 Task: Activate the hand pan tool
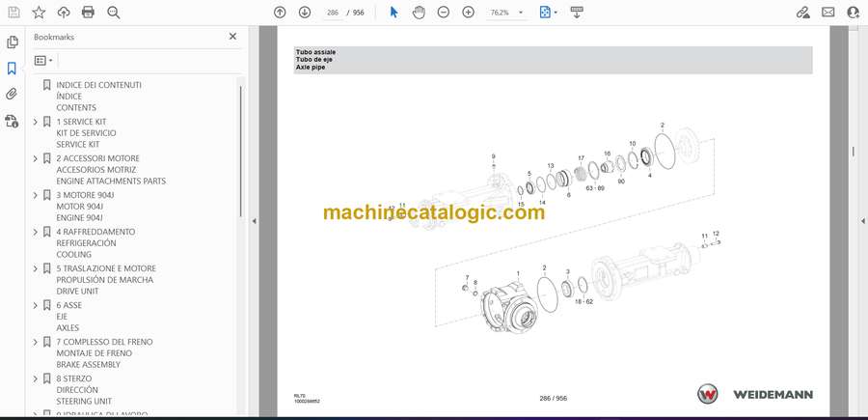pos(419,13)
